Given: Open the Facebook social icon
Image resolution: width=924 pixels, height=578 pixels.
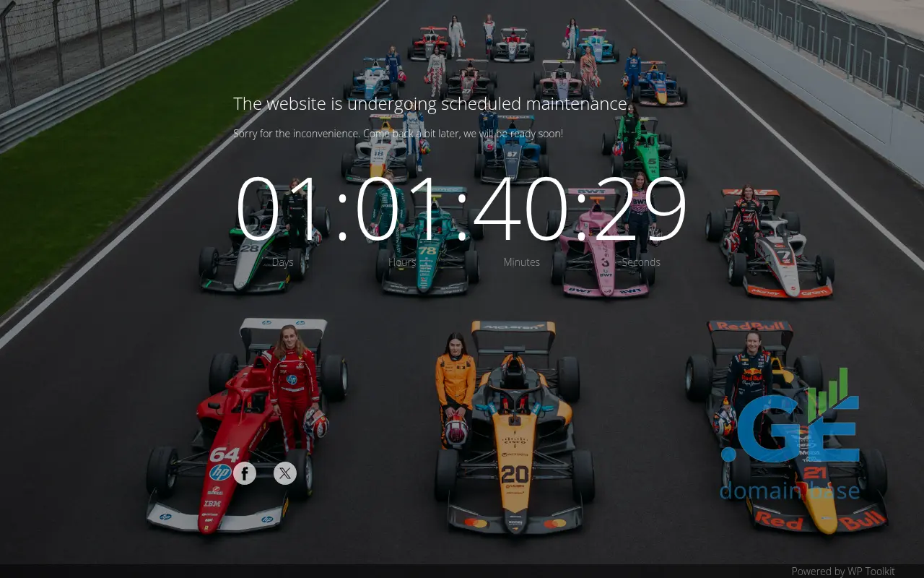Looking at the screenshot, I should coord(245,473).
